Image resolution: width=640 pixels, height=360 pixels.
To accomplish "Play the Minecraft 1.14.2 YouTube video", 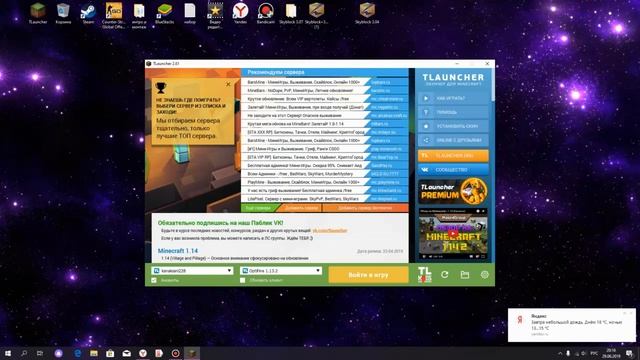I will (x=453, y=234).
